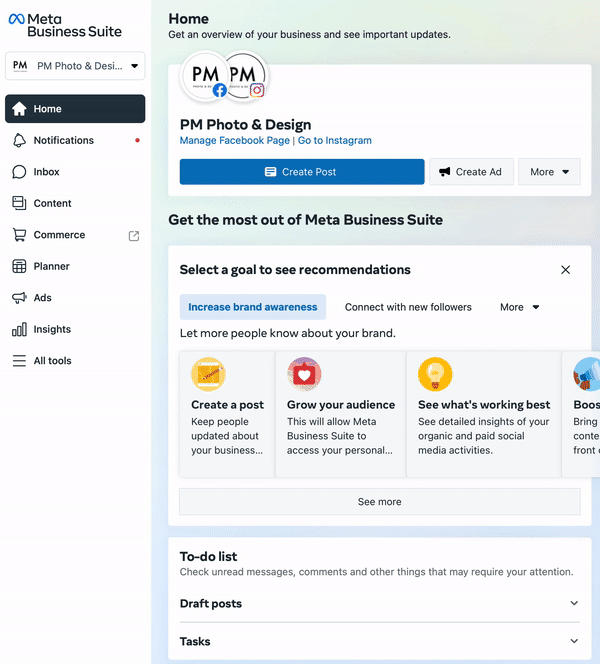Click the To-do list heading
Image resolution: width=600 pixels, height=664 pixels.
(x=208, y=556)
